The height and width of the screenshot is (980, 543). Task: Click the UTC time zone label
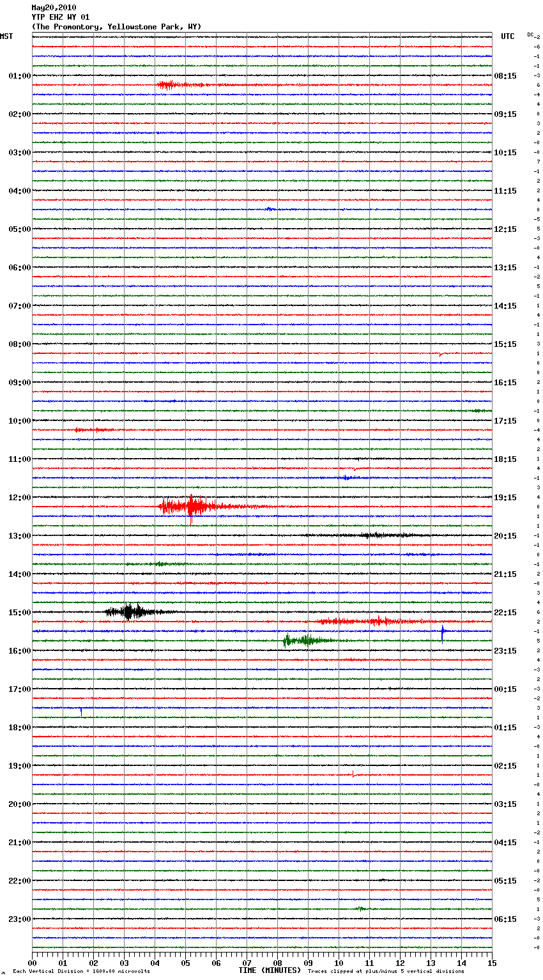pos(508,36)
